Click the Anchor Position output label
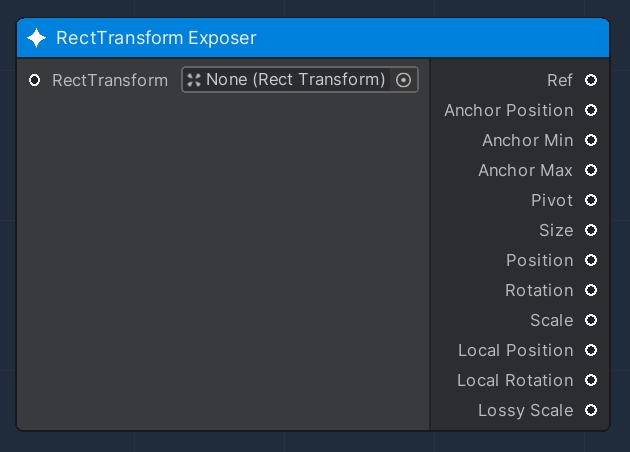This screenshot has height=452, width=630. [508, 110]
